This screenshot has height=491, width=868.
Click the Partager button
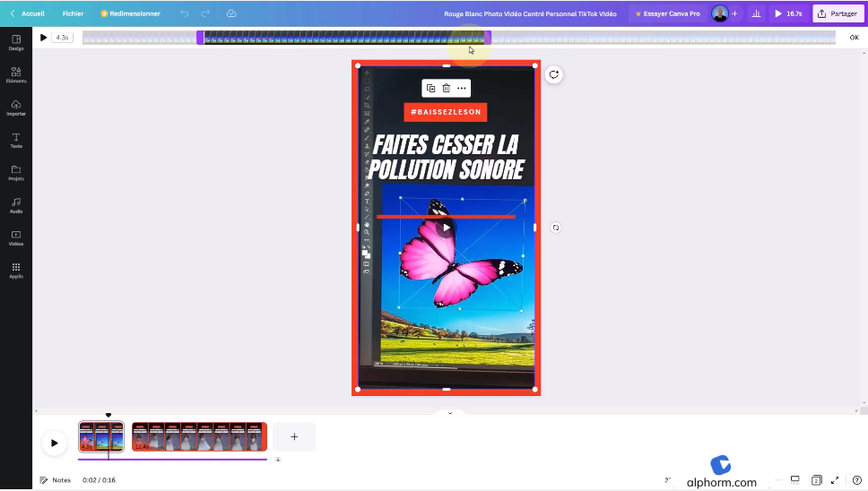838,13
